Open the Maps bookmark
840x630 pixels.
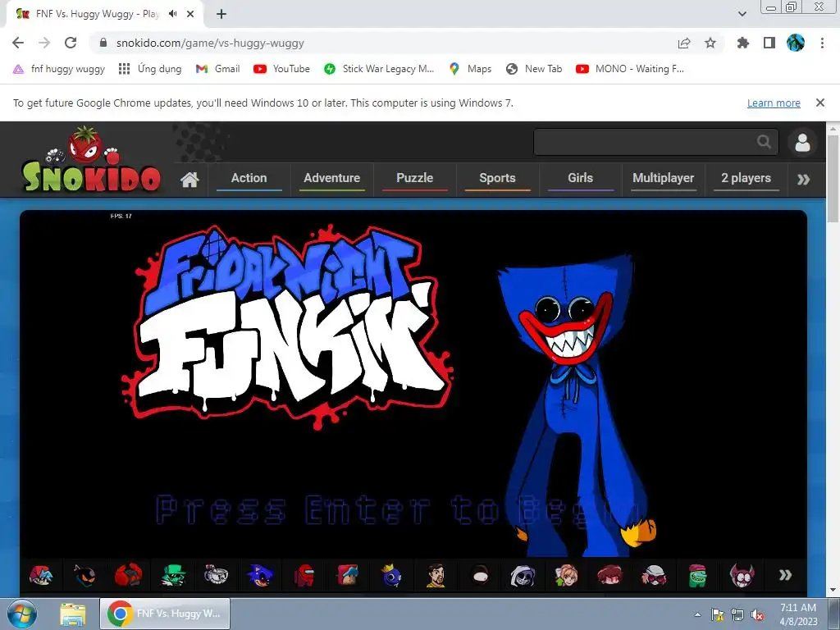(x=470, y=69)
